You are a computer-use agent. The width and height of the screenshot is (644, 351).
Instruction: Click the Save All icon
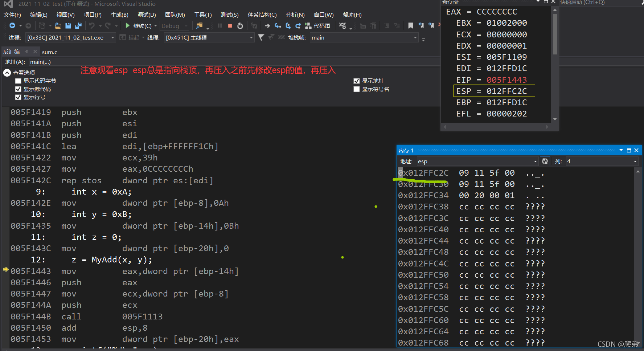point(78,26)
